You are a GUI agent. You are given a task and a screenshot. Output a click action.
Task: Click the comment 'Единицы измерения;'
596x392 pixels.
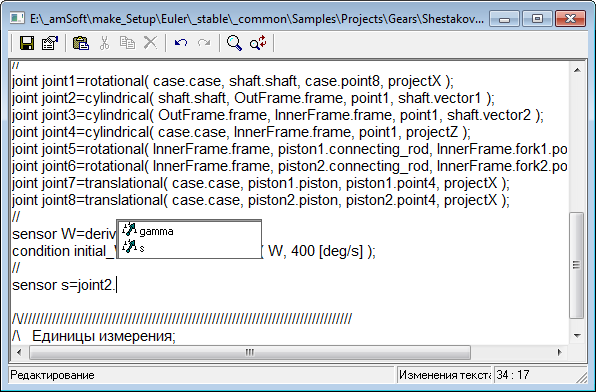[104, 336]
